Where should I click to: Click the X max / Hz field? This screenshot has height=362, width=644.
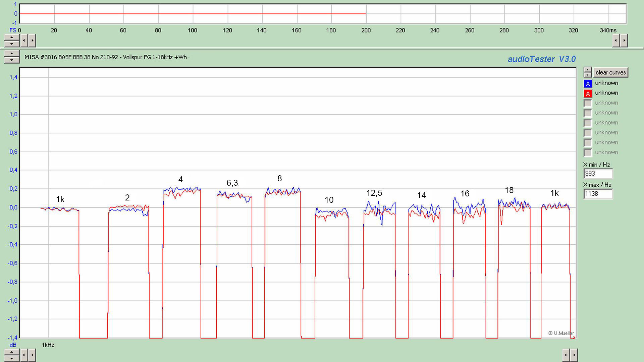(598, 194)
